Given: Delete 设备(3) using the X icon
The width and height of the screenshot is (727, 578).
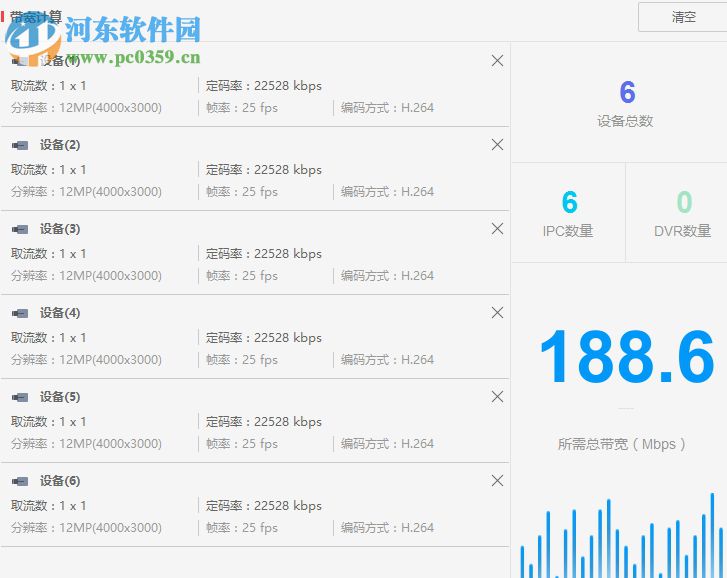Looking at the screenshot, I should point(497,229).
